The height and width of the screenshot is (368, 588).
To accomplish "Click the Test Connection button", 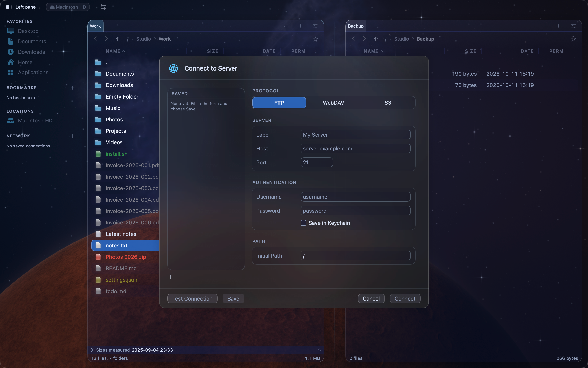I will [x=192, y=299].
